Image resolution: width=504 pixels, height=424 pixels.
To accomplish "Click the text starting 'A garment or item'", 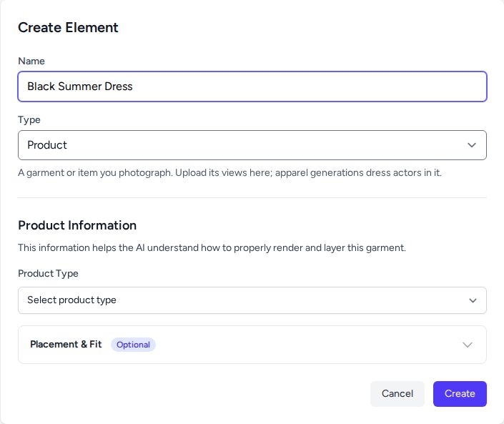I will pyautogui.click(x=229, y=172).
